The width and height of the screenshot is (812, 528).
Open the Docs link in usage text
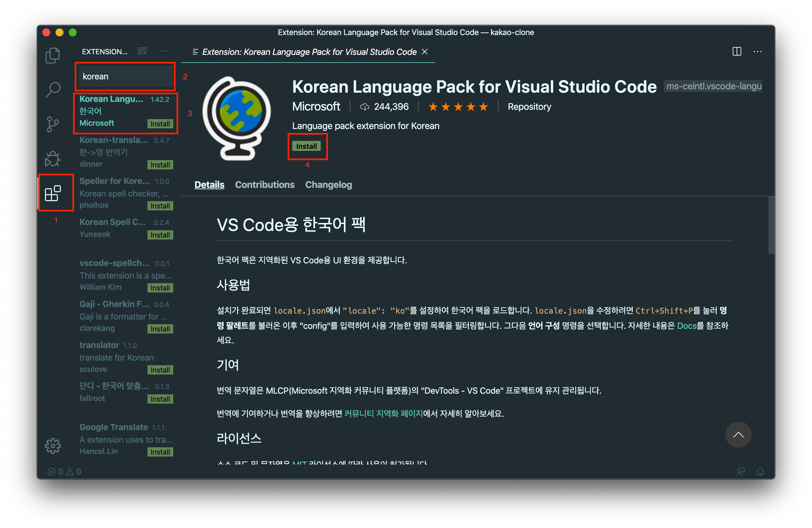pyautogui.click(x=686, y=326)
